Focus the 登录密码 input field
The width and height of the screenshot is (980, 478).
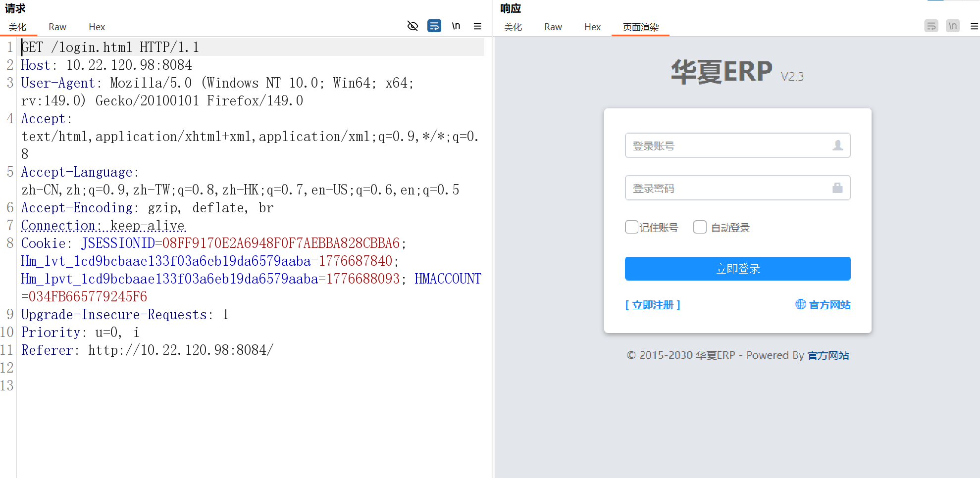(737, 188)
